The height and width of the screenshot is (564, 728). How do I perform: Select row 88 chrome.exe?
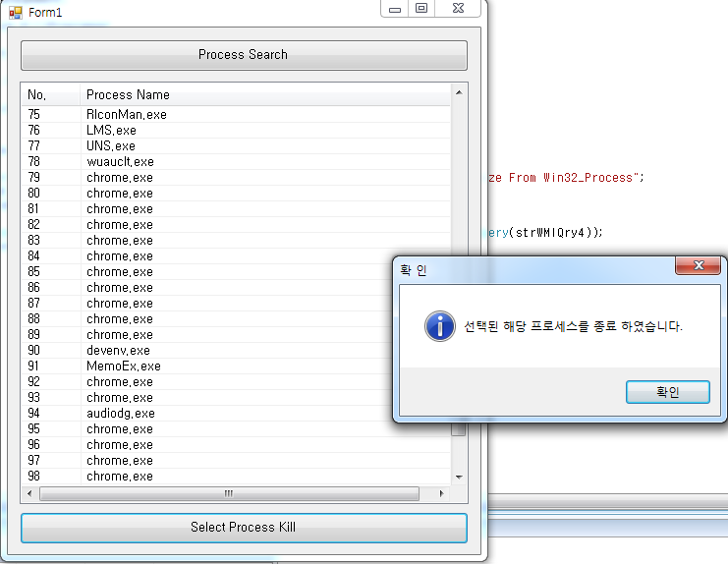pyautogui.click(x=207, y=319)
